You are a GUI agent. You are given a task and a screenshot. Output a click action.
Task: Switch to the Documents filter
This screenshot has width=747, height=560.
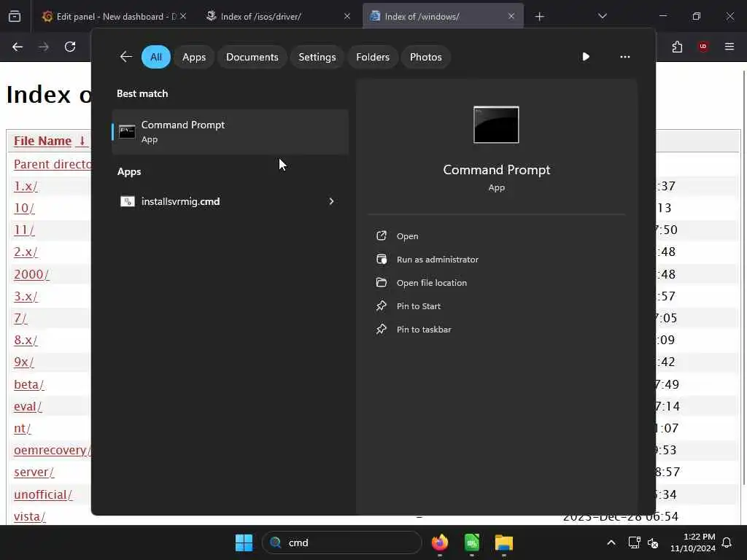[252, 57]
